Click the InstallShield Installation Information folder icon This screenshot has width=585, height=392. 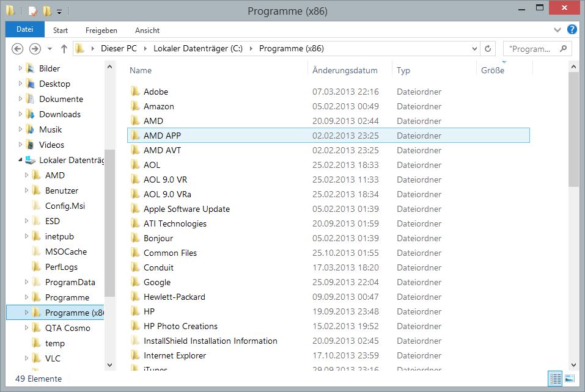[135, 341]
